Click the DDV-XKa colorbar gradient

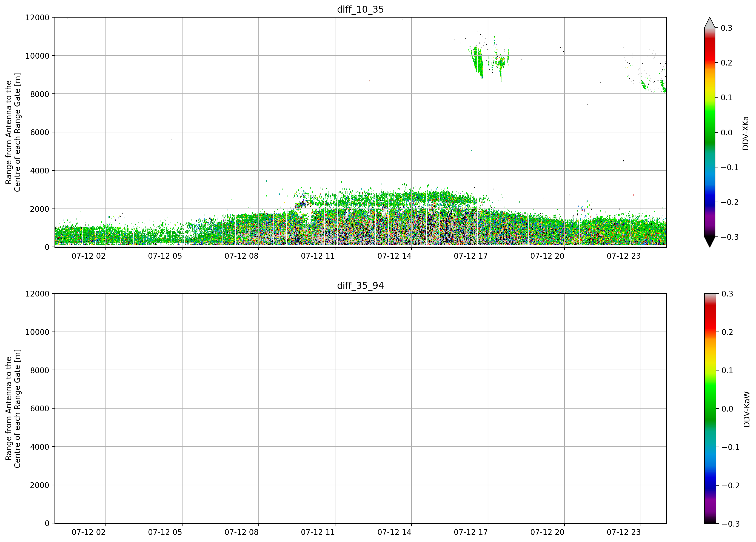(710, 132)
